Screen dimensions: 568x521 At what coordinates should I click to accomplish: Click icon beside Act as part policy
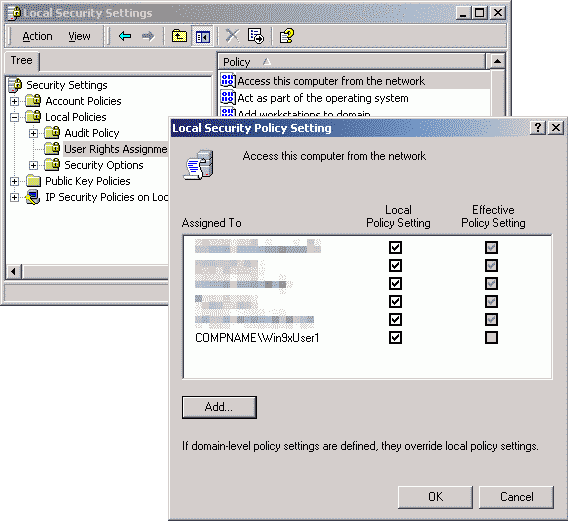228,97
